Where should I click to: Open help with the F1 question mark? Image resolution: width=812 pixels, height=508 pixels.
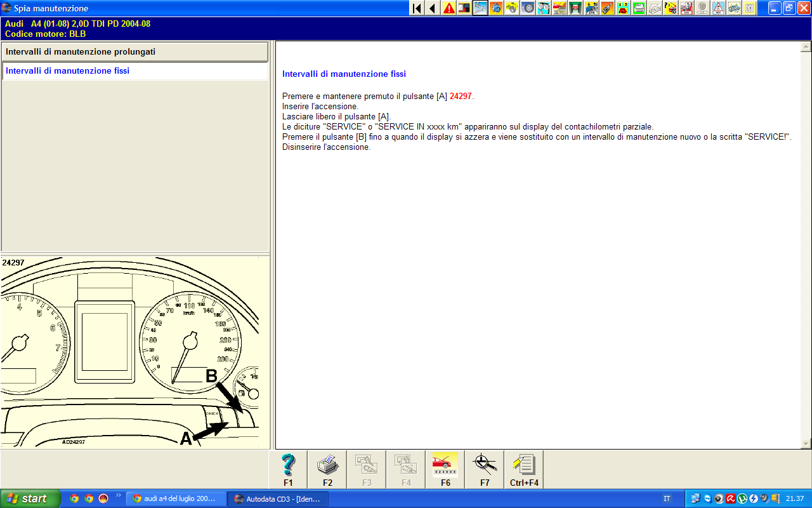pyautogui.click(x=288, y=470)
